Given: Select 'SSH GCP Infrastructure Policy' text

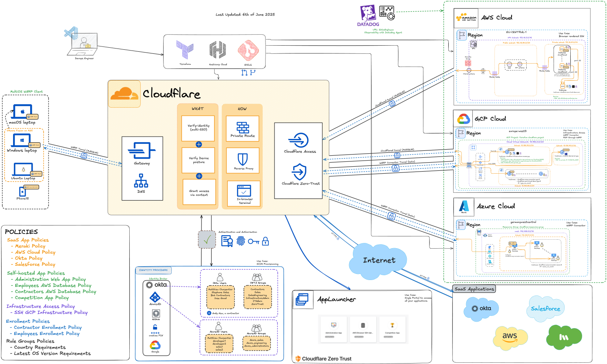Looking at the screenshot, I should point(51,312).
